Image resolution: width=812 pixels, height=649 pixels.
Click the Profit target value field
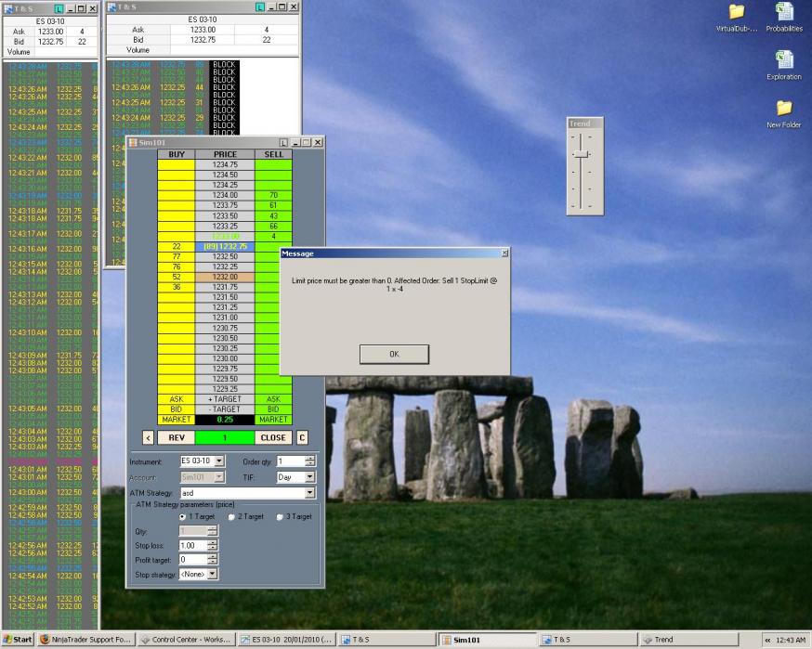193,560
